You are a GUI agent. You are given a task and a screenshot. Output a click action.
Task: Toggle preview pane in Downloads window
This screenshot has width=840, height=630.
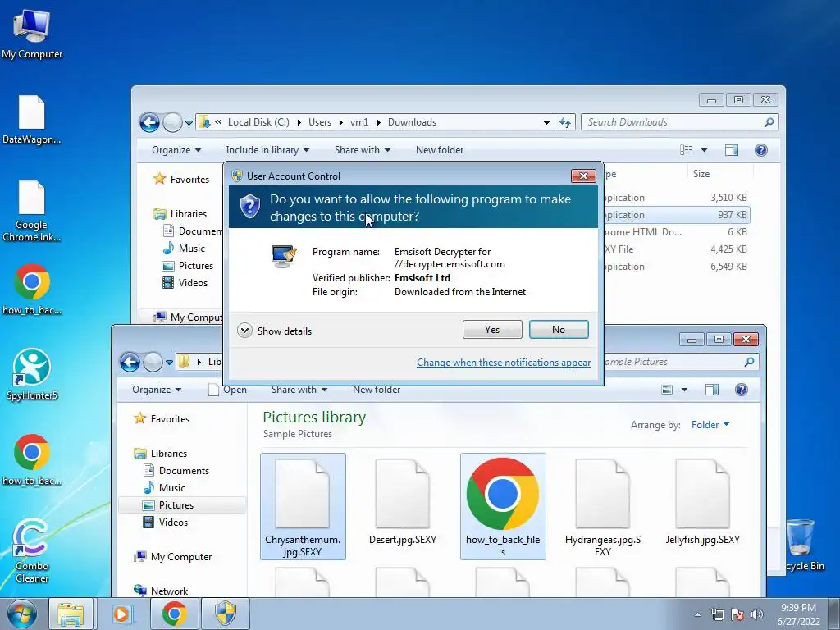coord(731,151)
